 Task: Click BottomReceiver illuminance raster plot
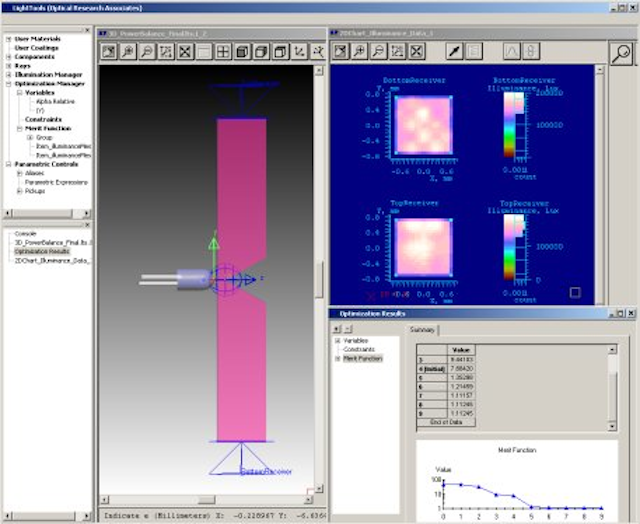point(424,125)
